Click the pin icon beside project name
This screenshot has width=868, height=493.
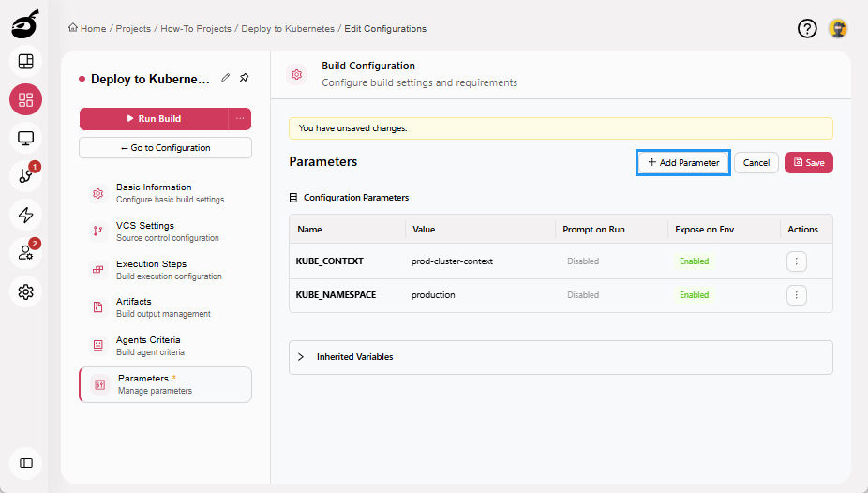244,78
